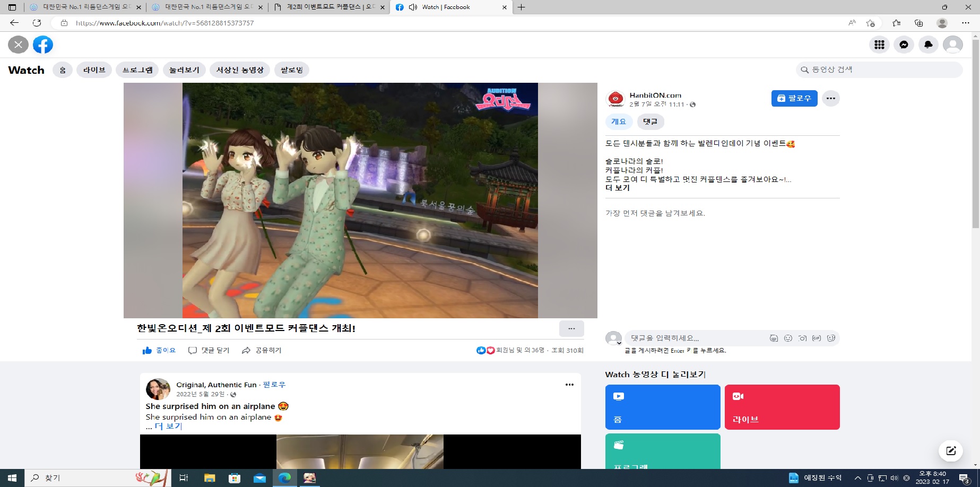Go back with the browser back arrow

click(x=14, y=23)
